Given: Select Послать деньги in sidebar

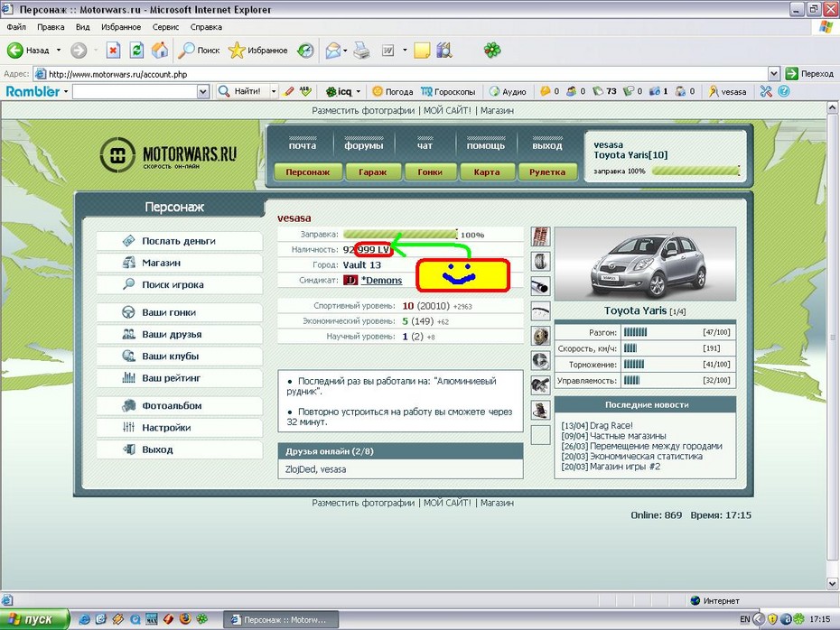Looking at the screenshot, I should (179, 241).
